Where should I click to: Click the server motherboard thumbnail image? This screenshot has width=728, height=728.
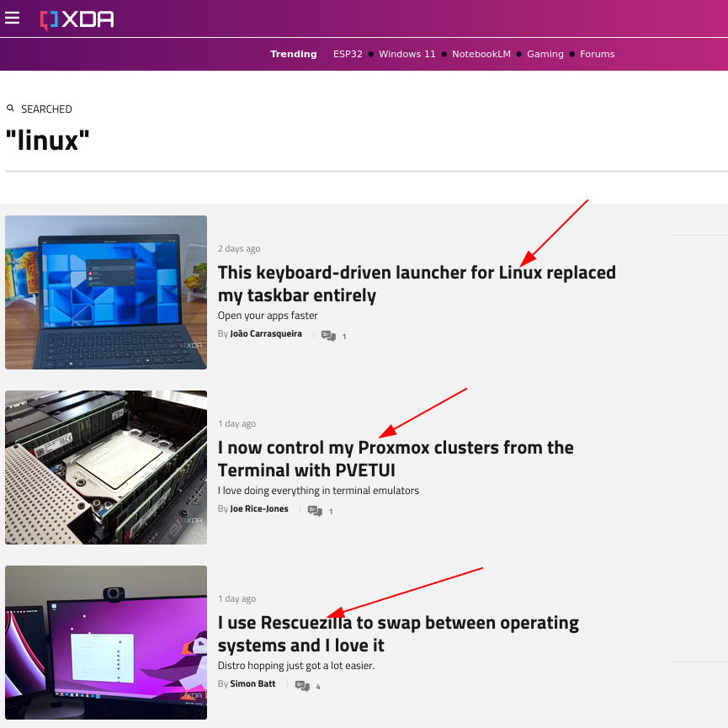pos(106,467)
